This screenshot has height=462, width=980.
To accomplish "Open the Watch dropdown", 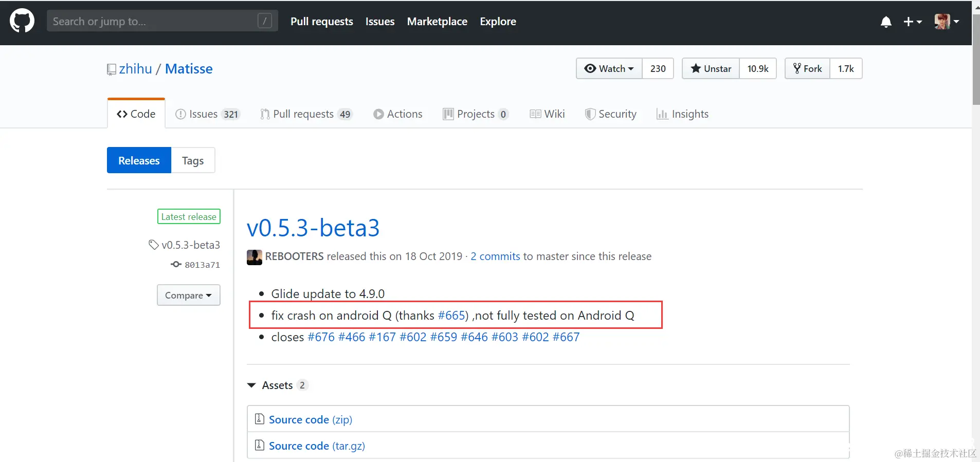I will tap(609, 68).
